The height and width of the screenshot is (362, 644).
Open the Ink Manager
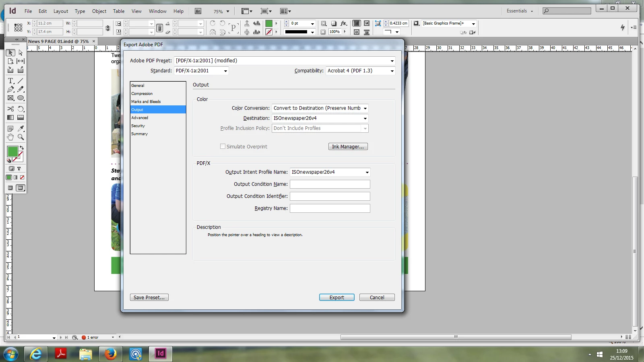point(348,147)
